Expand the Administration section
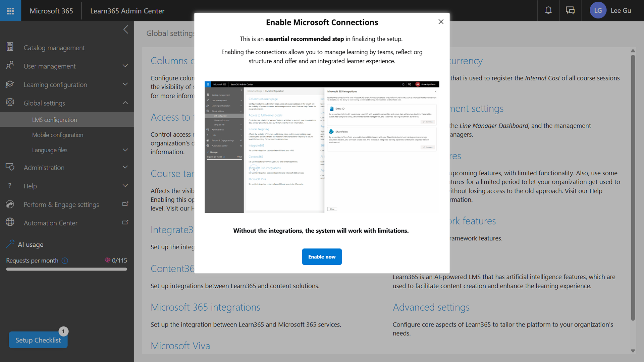Viewport: 644px width, 362px height. (125, 167)
